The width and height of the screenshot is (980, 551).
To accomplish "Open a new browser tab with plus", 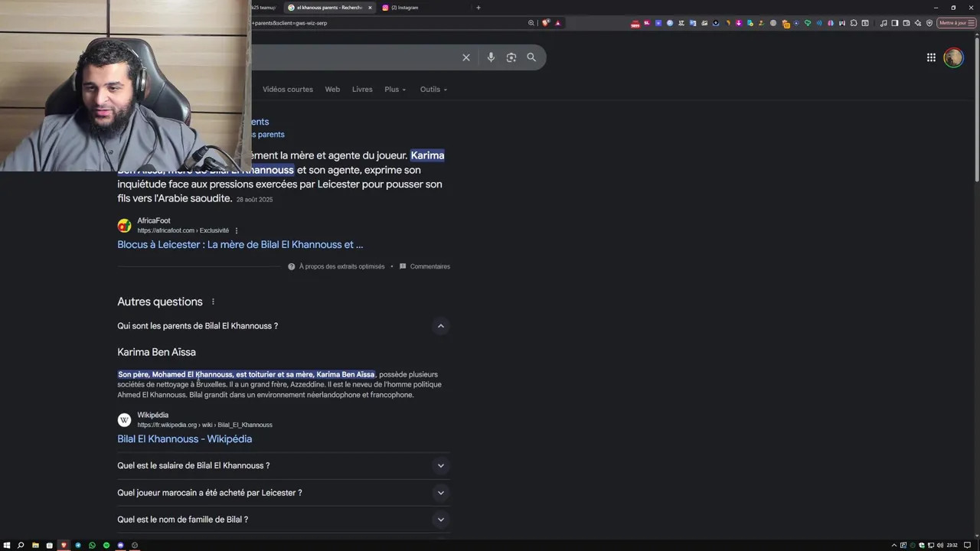I will coord(479,8).
